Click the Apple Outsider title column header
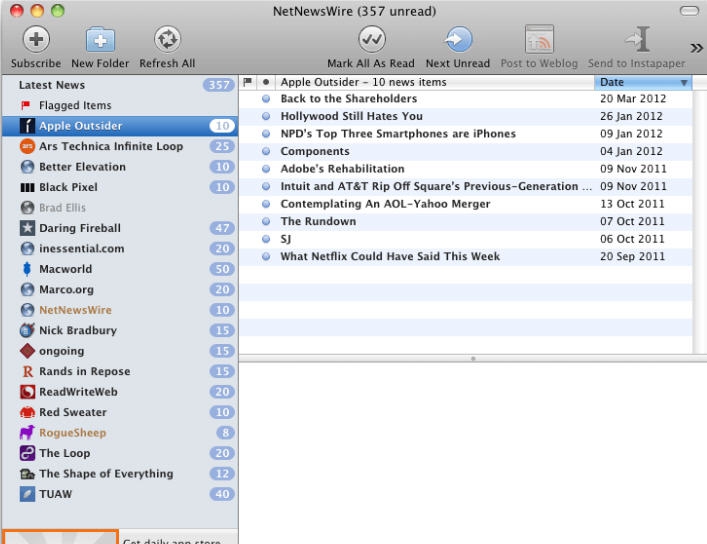The image size is (707, 544). 435,82
